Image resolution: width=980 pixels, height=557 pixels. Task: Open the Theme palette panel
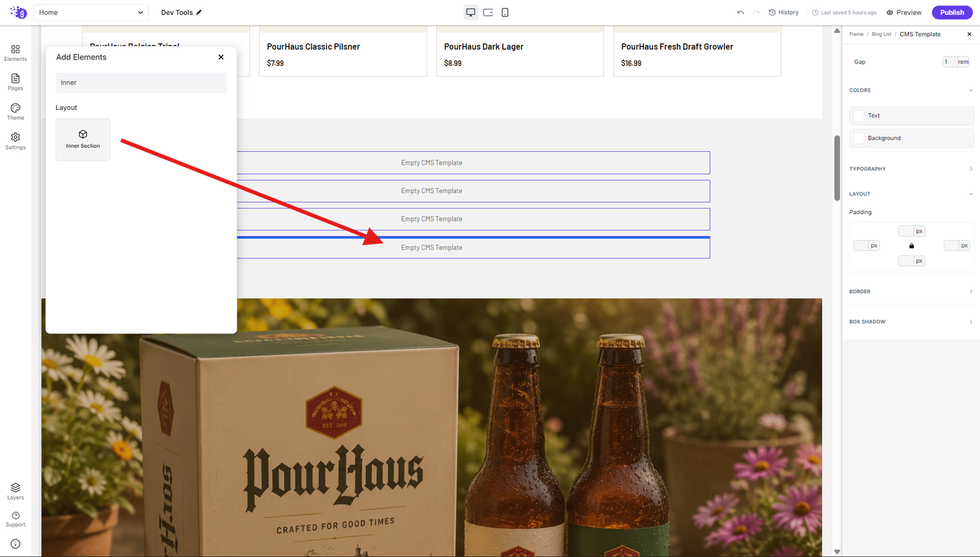(15, 112)
